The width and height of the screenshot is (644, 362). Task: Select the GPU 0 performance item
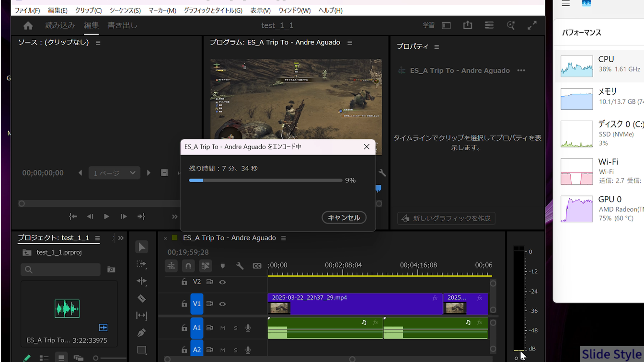point(602,209)
